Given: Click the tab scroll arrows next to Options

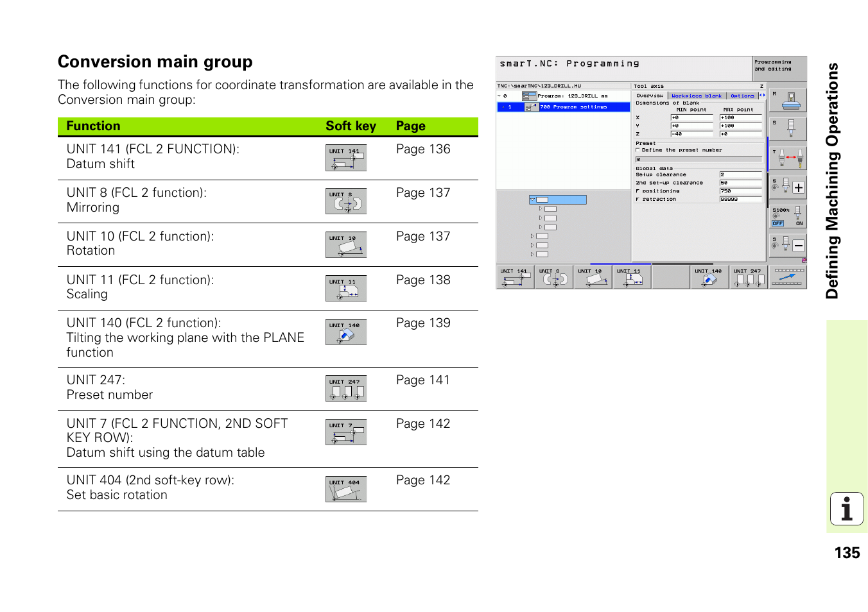Looking at the screenshot, I should click(762, 96).
